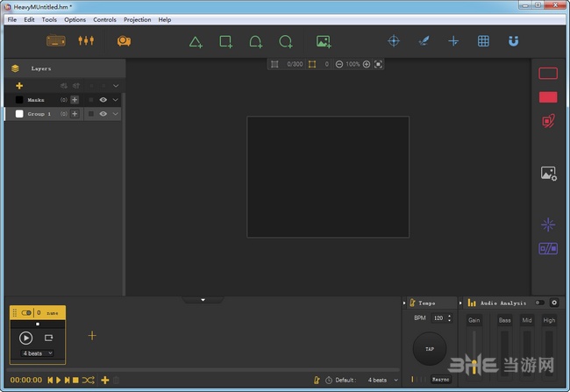The image size is (570, 392).
Task: Click the TAP tempo button
Action: (430, 349)
